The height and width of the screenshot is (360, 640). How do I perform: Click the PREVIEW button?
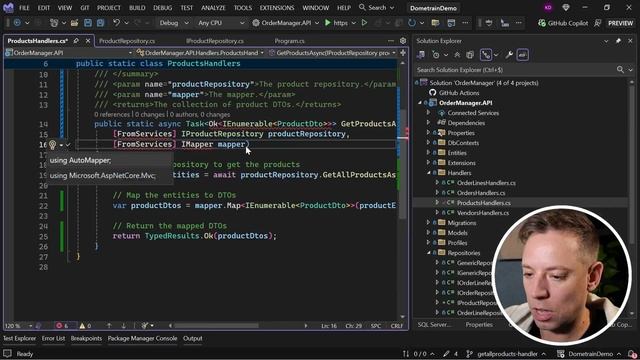(620, 23)
